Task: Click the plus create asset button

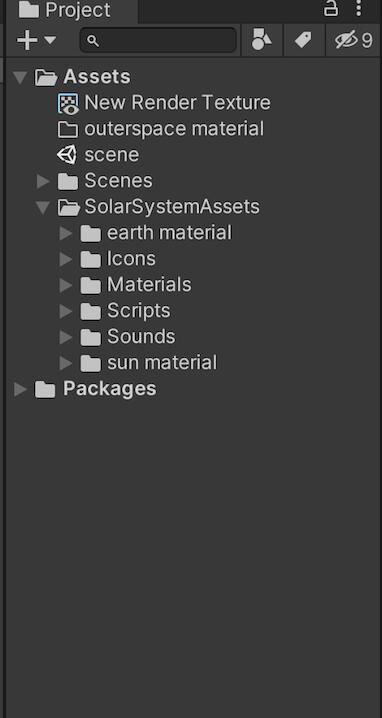Action: coord(27,40)
